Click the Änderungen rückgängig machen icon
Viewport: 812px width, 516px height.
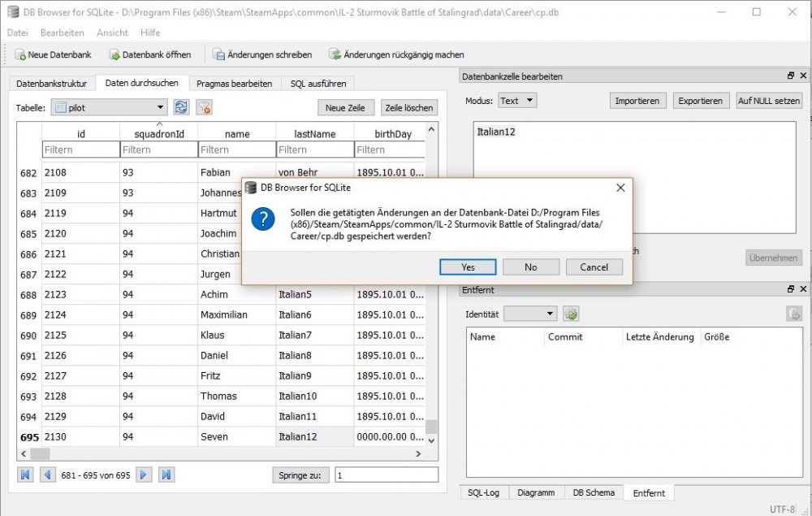(335, 54)
